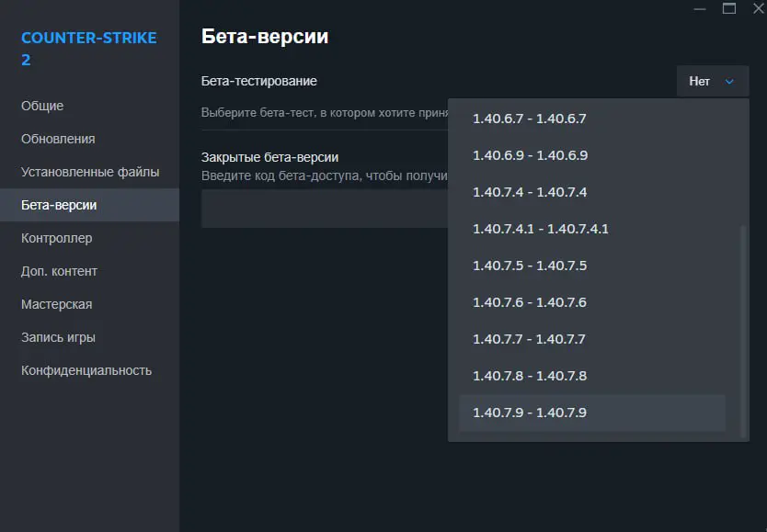
Task: Click the chevron arrow next to Нет
Action: 729,82
